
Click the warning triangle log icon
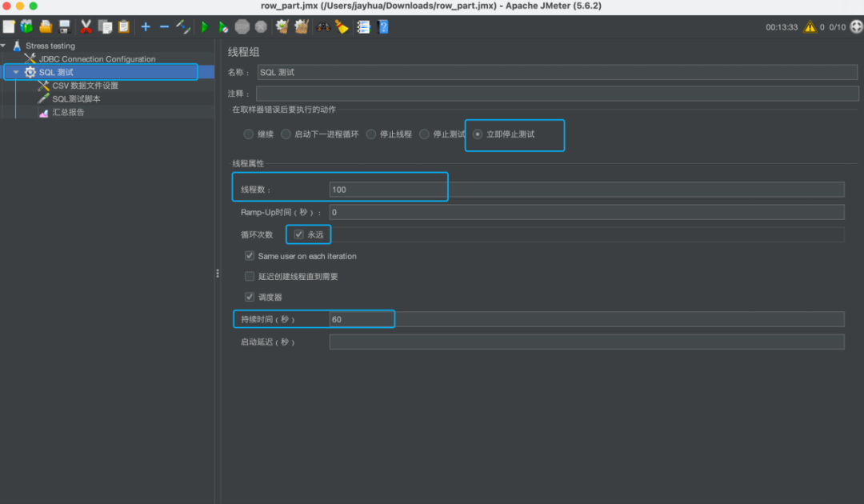click(810, 26)
